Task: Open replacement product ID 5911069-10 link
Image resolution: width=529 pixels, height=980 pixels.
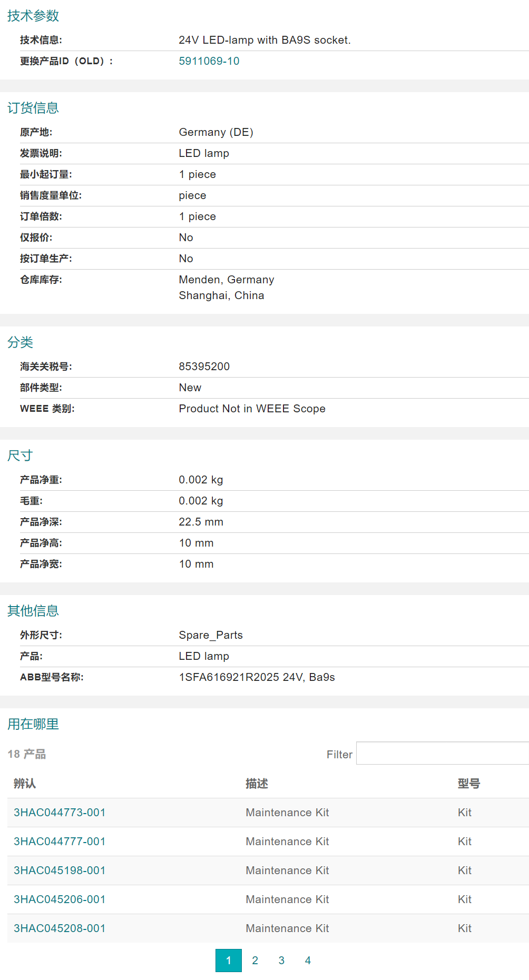Action: (209, 61)
